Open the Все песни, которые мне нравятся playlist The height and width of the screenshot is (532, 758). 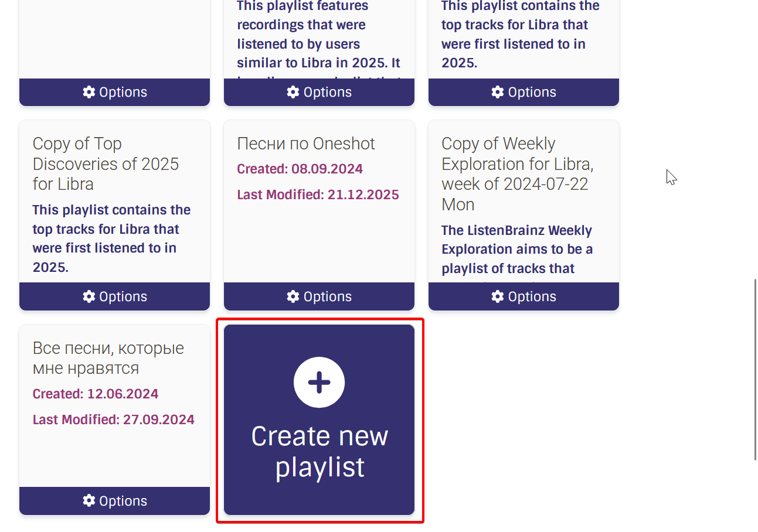[108, 358]
